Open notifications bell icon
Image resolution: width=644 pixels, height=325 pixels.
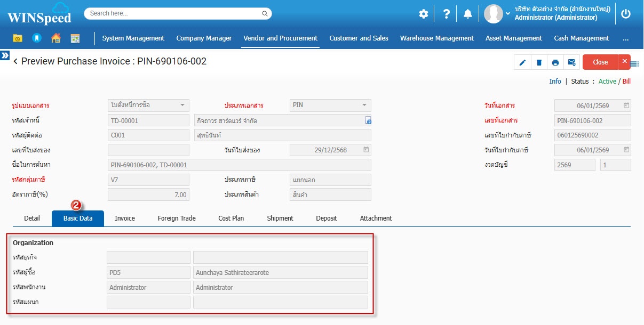[468, 14]
